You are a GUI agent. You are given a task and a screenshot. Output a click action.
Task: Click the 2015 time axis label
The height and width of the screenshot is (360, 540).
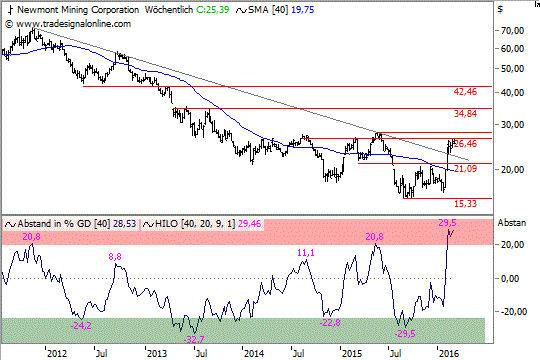(x=352, y=353)
